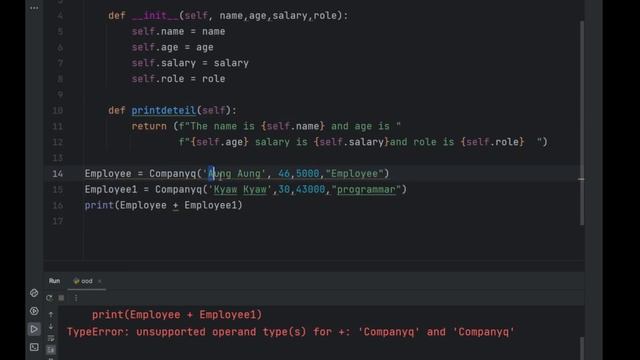Image resolution: width=640 pixels, height=360 pixels.
Task: Click 'Employee1' variable on line 15
Action: (111, 189)
